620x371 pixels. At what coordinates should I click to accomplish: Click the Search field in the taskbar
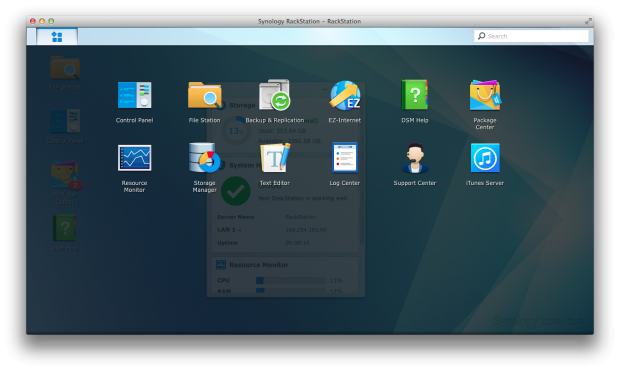(x=531, y=36)
